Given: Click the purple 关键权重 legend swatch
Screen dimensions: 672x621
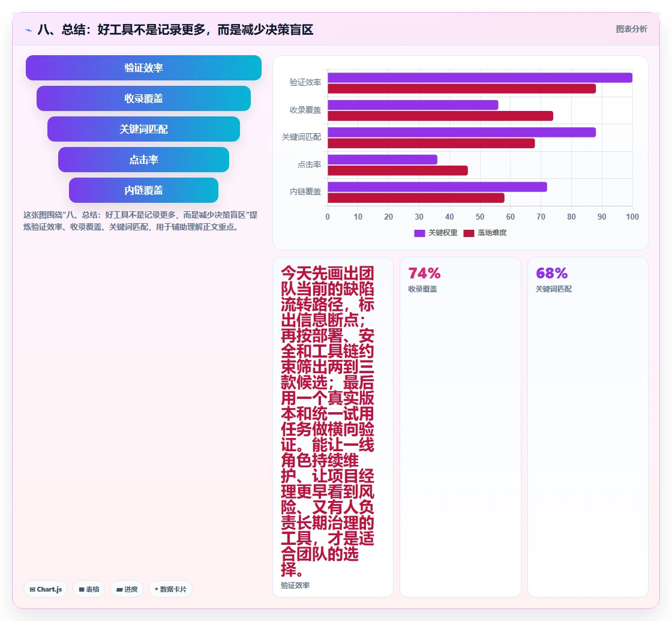Looking at the screenshot, I should click(419, 233).
